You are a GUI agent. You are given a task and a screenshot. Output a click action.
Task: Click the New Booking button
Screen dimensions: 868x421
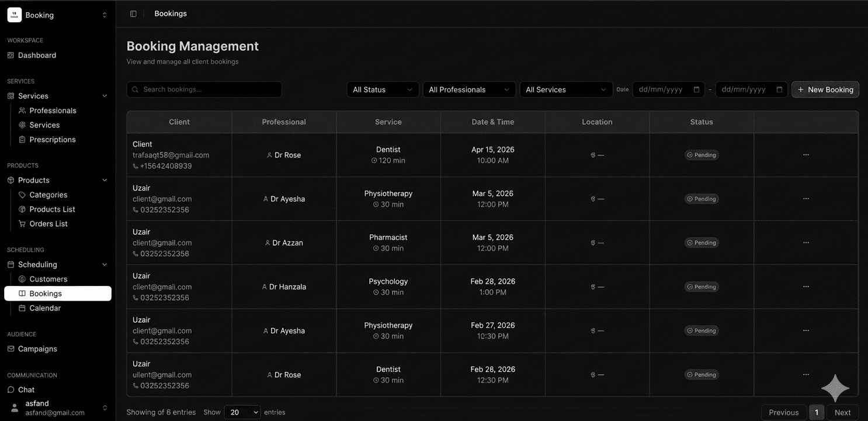tap(825, 89)
